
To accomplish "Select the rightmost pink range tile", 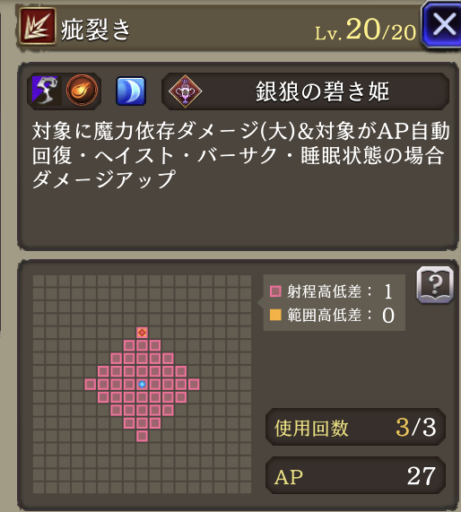I will pyautogui.click(x=194, y=384).
